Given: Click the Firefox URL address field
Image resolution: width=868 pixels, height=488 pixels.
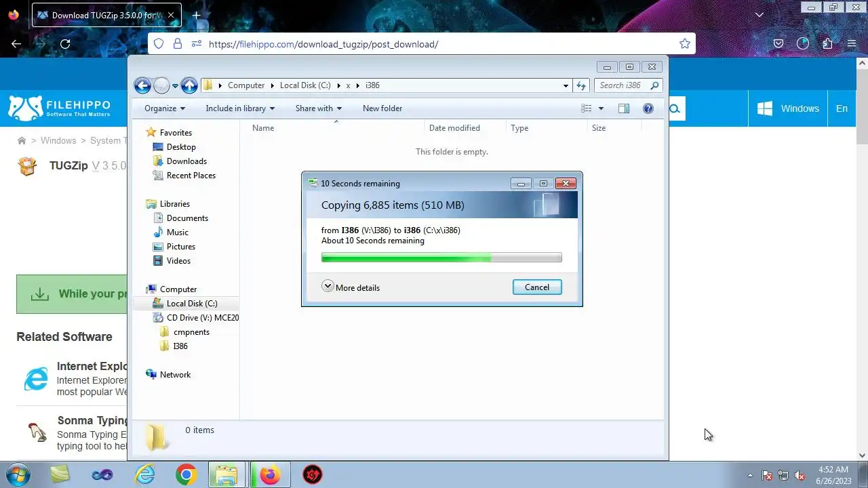Looking at the screenshot, I should pos(441,44).
